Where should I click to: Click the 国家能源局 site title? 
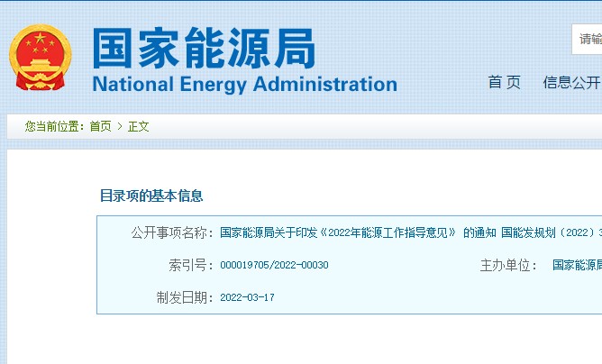[204, 48]
